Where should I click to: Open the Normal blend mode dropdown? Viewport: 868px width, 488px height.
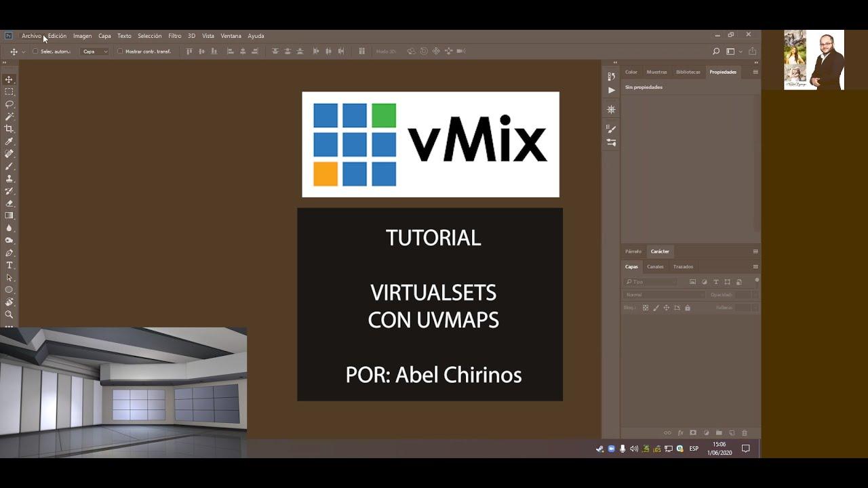[x=664, y=295]
